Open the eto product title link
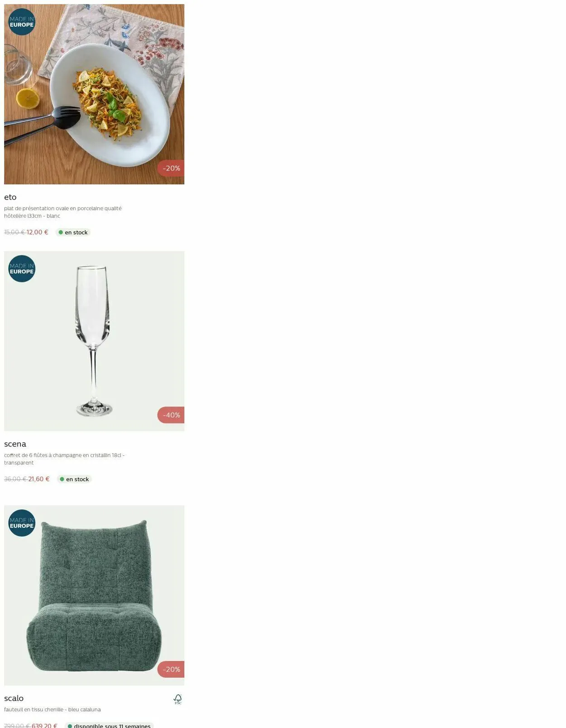 pos(10,197)
